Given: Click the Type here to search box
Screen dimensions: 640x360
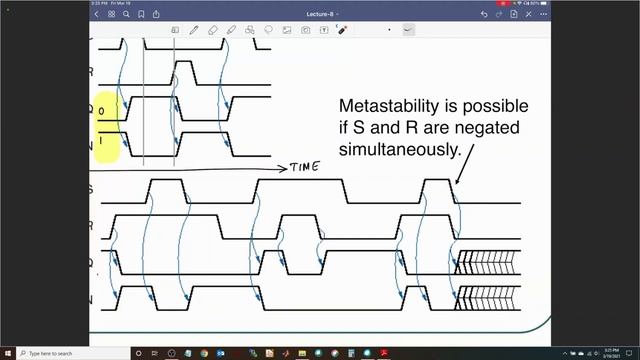Looking at the screenshot, I should tap(73, 353).
